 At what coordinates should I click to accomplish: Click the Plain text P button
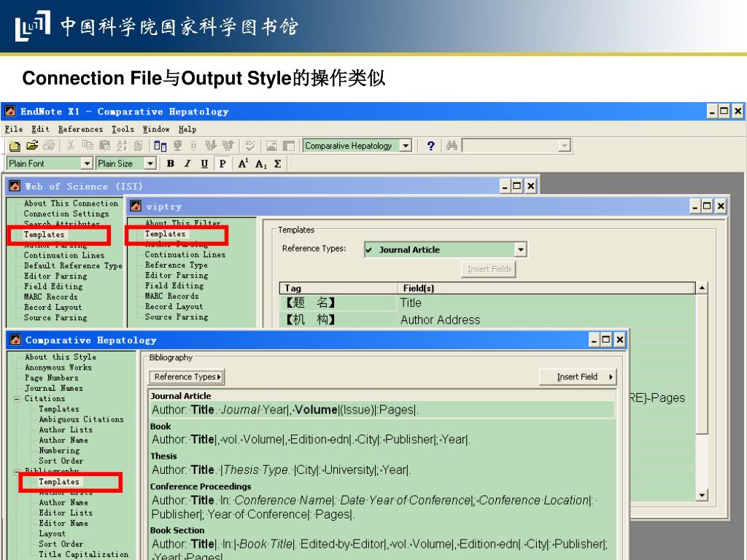(222, 164)
